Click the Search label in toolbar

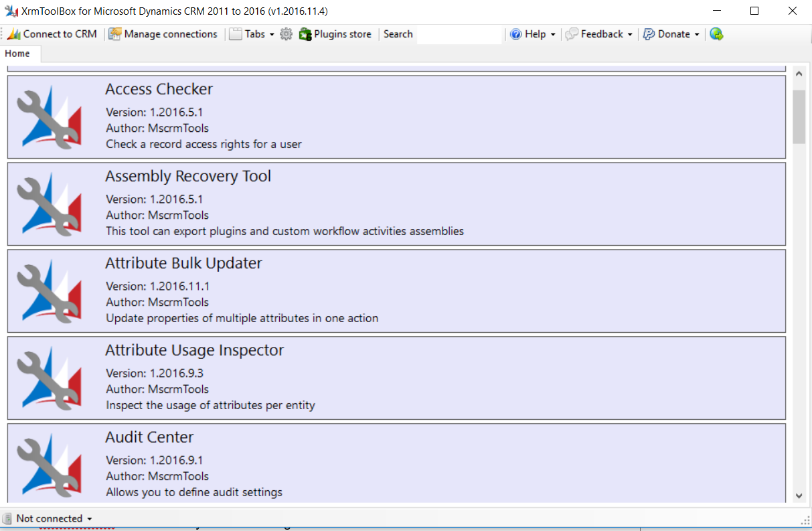pos(398,34)
